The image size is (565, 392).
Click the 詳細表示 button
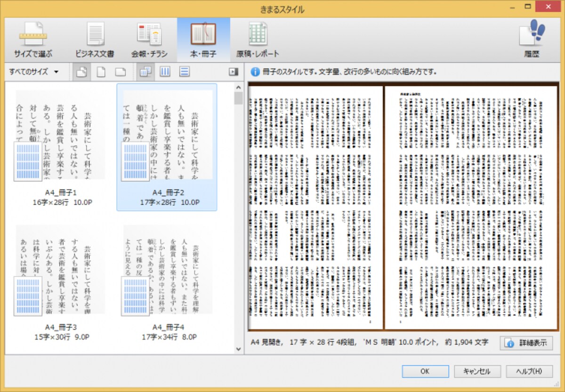pyautogui.click(x=526, y=343)
